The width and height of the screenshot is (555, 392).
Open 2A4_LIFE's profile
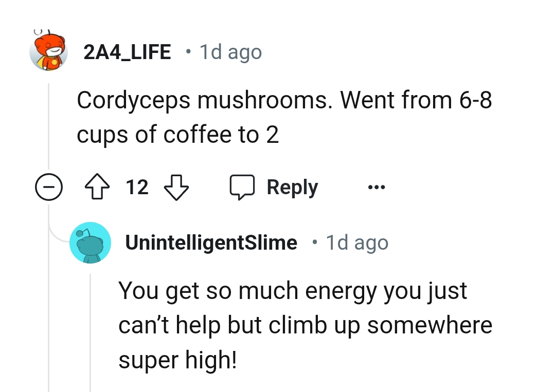pos(128,51)
